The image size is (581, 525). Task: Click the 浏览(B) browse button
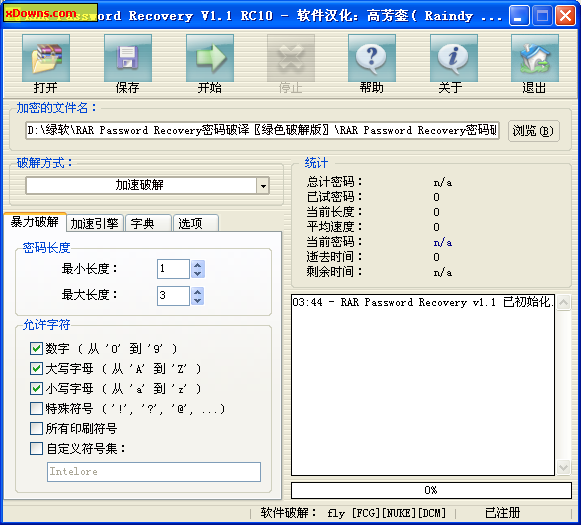(533, 130)
